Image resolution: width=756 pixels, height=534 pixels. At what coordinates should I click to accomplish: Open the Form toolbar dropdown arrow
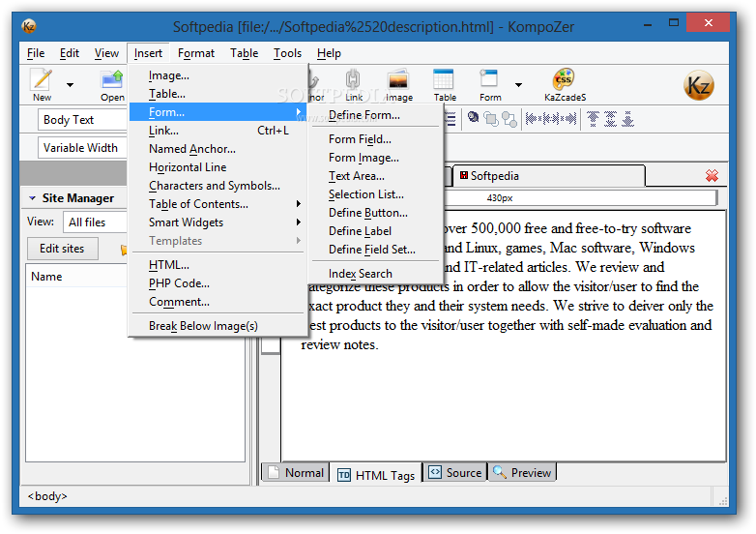click(x=518, y=85)
